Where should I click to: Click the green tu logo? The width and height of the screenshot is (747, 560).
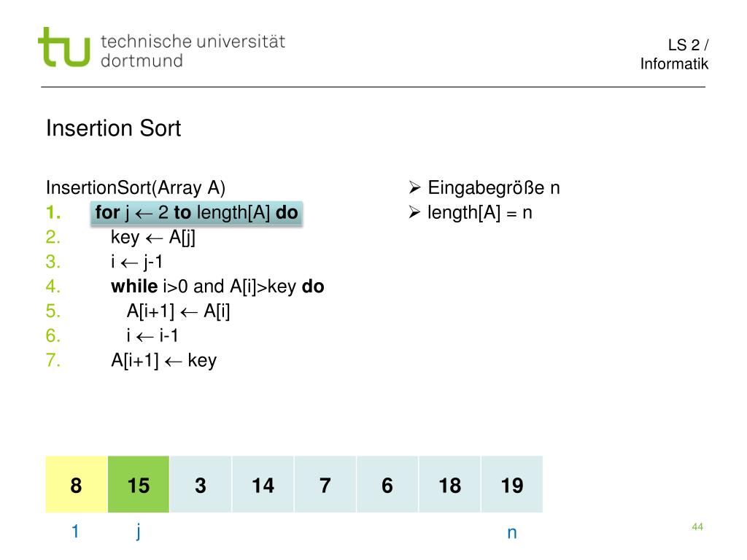click(x=64, y=47)
